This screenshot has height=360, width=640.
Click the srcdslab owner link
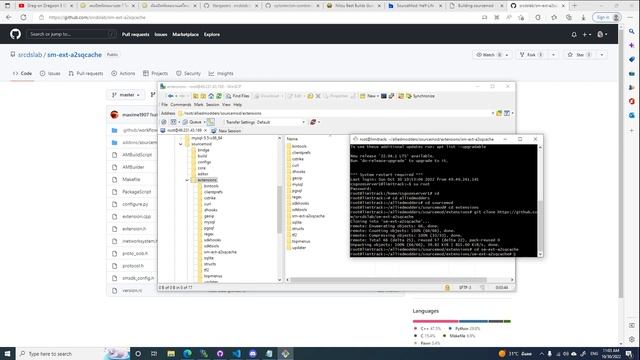click(30, 55)
